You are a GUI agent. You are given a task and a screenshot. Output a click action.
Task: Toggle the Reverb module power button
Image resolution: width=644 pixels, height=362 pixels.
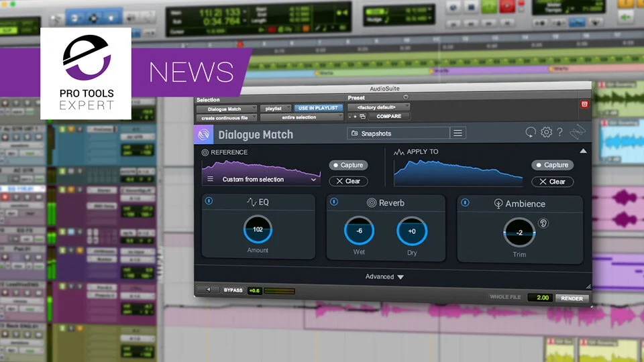(334, 202)
